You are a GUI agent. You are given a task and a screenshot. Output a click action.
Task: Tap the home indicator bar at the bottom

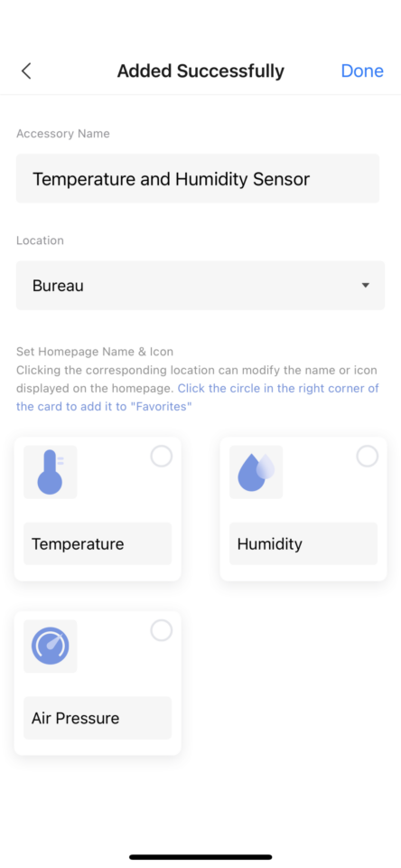coord(200,857)
